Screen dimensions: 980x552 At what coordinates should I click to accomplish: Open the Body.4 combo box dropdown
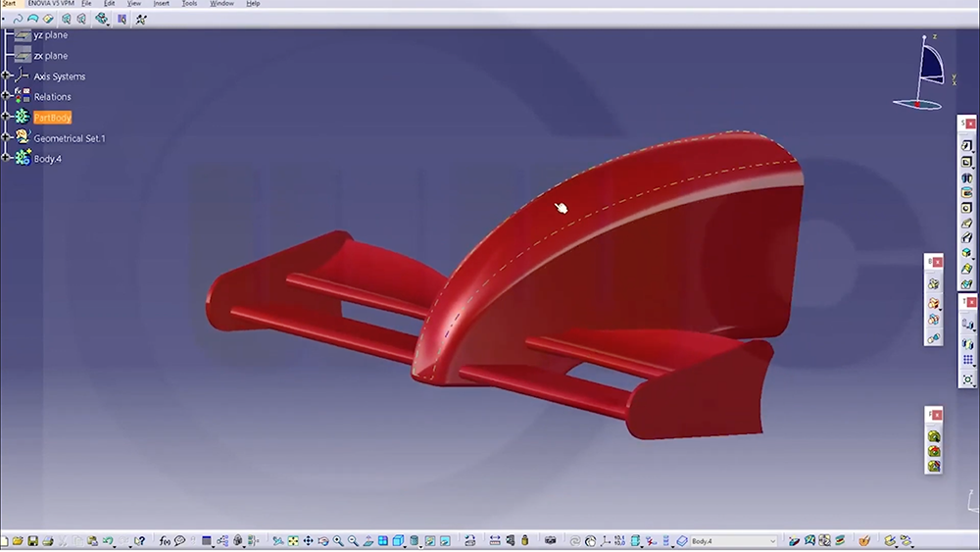(772, 541)
